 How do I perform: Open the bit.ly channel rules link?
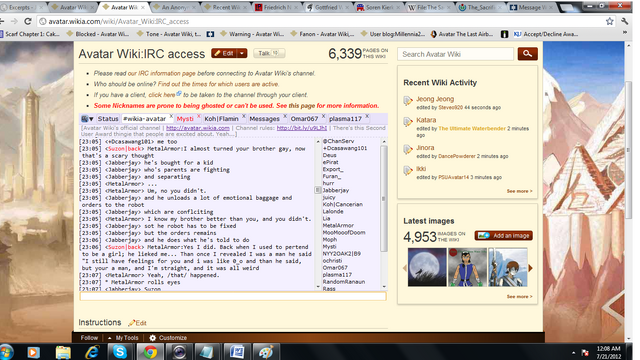click(302, 128)
